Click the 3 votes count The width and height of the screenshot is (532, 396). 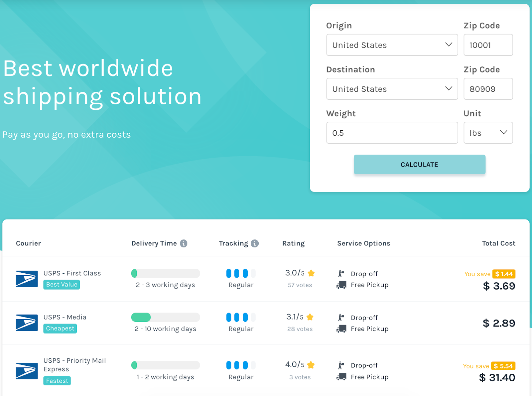coord(300,377)
